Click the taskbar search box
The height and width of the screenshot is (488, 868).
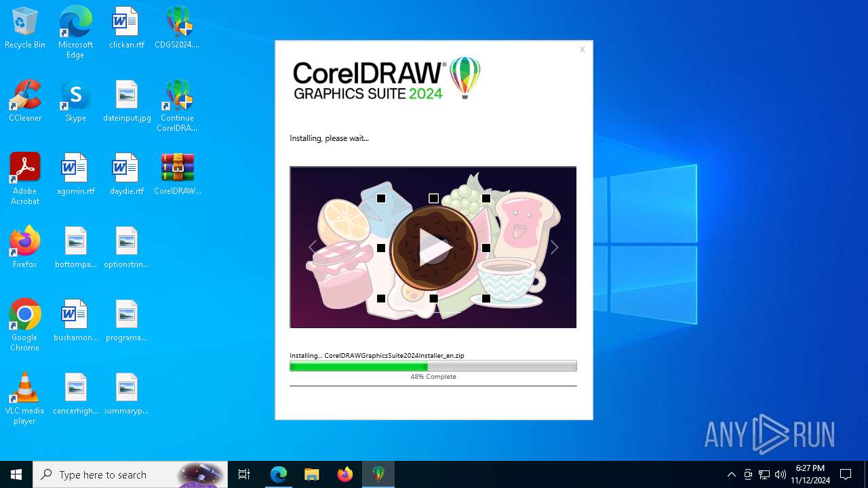[130, 474]
